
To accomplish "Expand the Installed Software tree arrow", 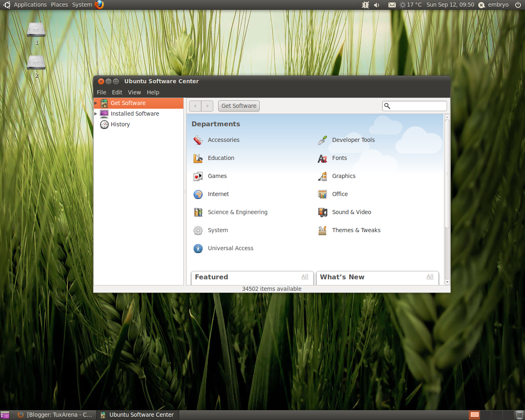I will point(96,114).
